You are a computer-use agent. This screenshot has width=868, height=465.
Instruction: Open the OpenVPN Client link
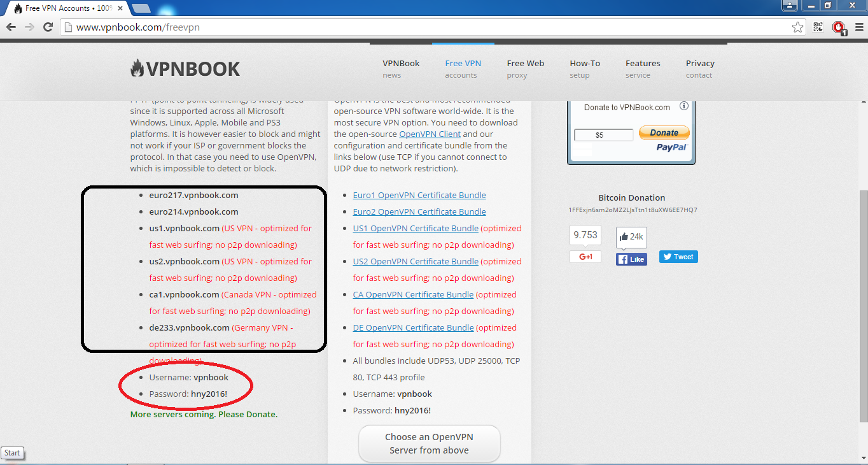coord(430,134)
